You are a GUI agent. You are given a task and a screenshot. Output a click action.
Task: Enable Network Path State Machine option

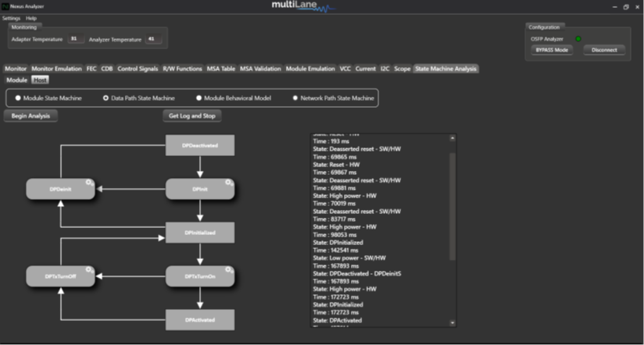tap(295, 98)
